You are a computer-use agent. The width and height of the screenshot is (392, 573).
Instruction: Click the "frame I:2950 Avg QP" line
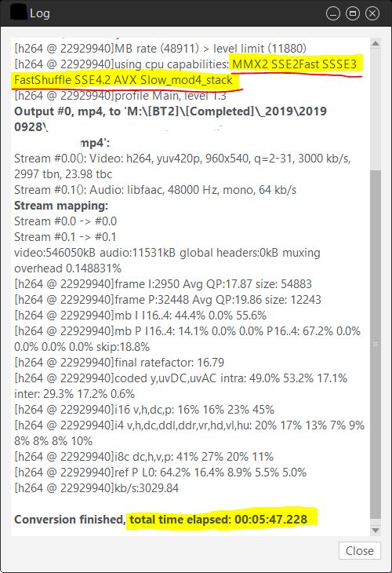pos(163,284)
